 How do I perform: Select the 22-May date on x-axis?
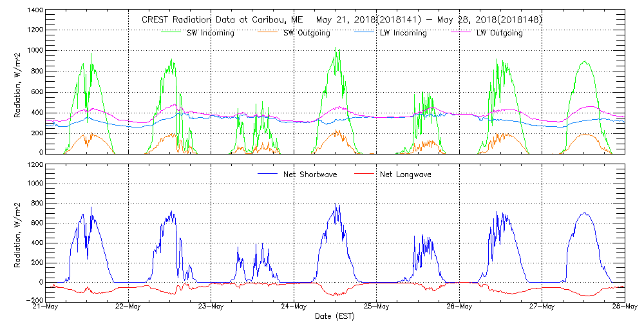click(128, 307)
